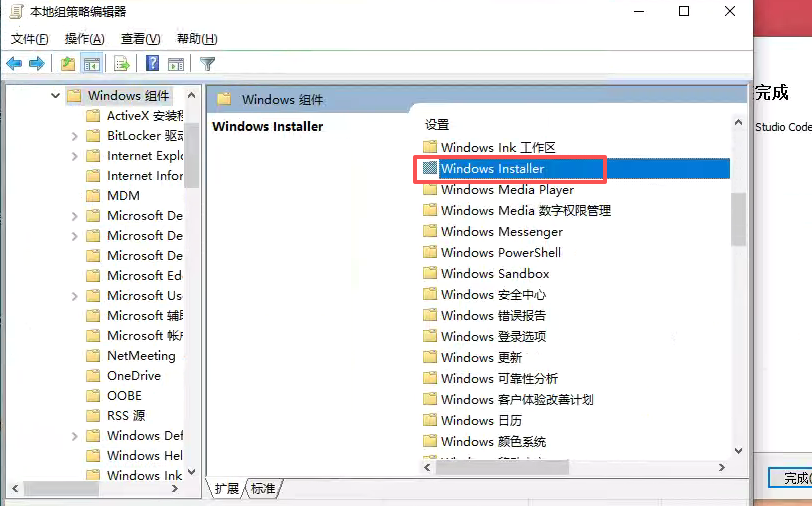The image size is (812, 506).
Task: Click the Filter funnel toolbar icon
Action: pos(208,64)
